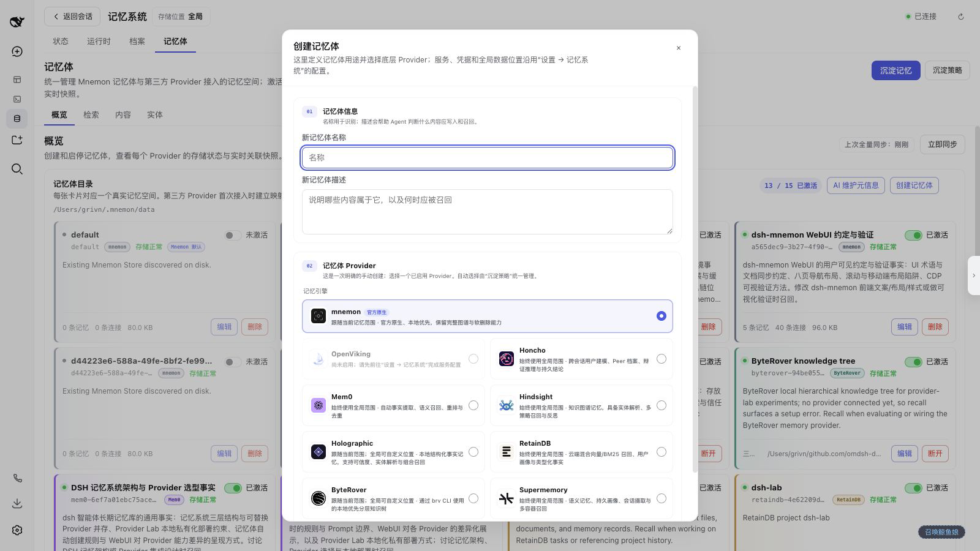Click the Honcho provider logo
Image resolution: width=980 pixels, height=551 pixels.
click(x=507, y=359)
